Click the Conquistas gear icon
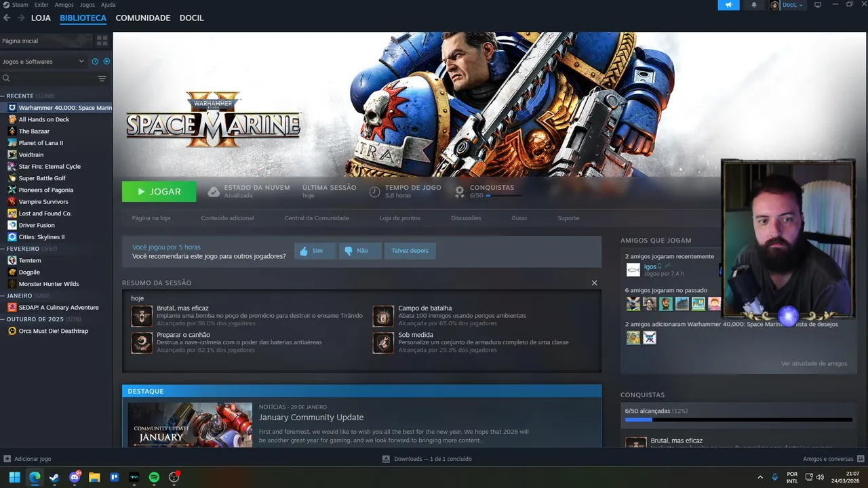Image resolution: width=868 pixels, height=488 pixels. (459, 192)
